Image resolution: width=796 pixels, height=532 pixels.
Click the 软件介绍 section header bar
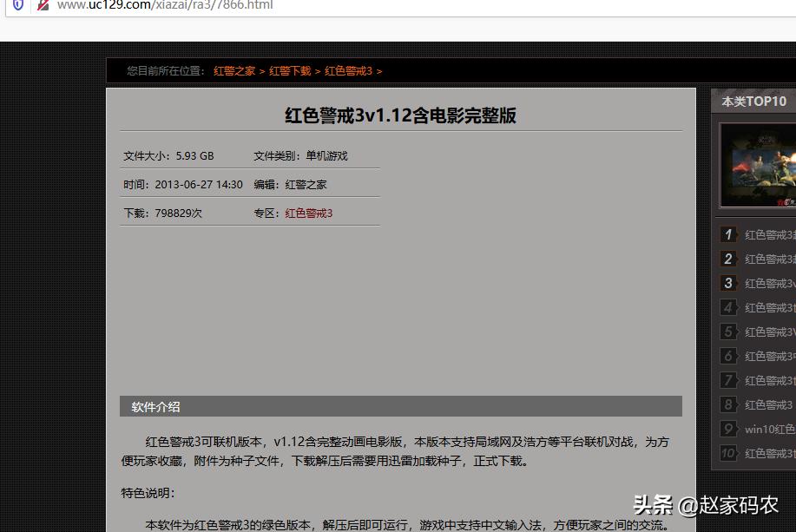click(400, 407)
